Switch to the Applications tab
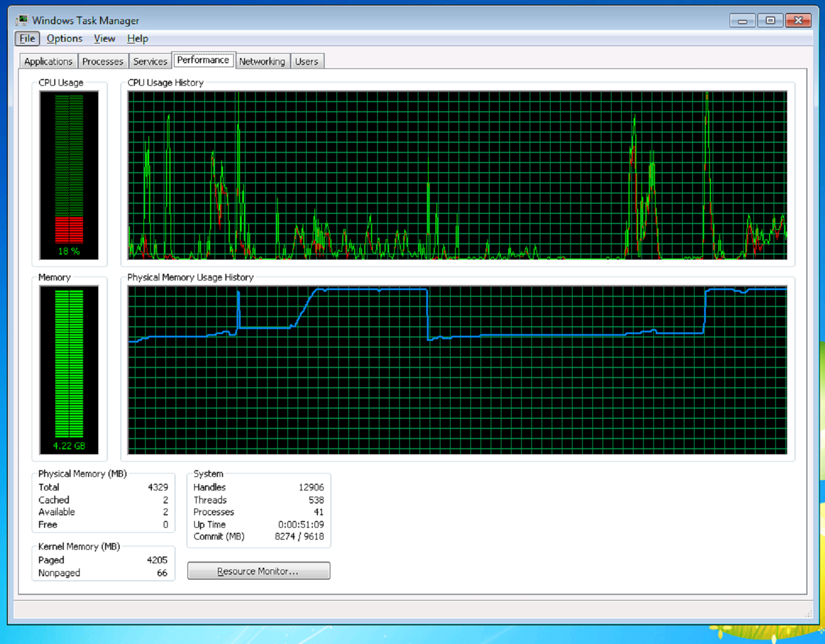The width and height of the screenshot is (825, 644). pyautogui.click(x=47, y=61)
